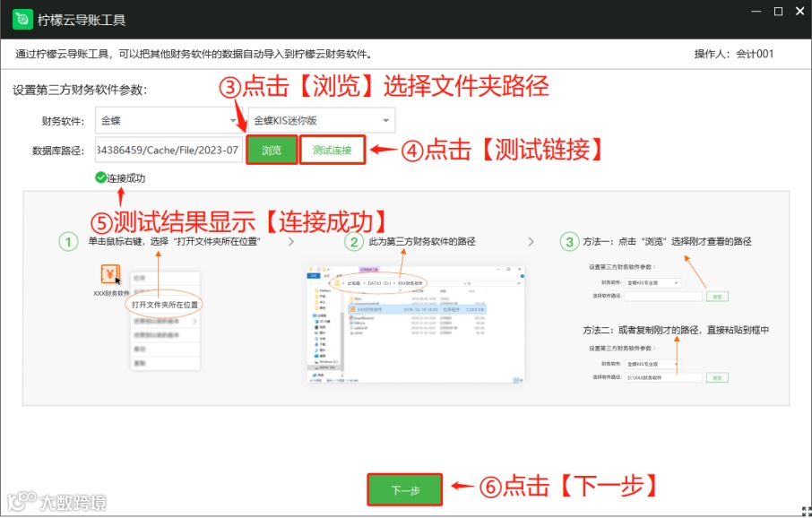Image resolution: width=812 pixels, height=518 pixels.
Task: Click the green 连接成功 checkmark icon
Action: (x=100, y=177)
